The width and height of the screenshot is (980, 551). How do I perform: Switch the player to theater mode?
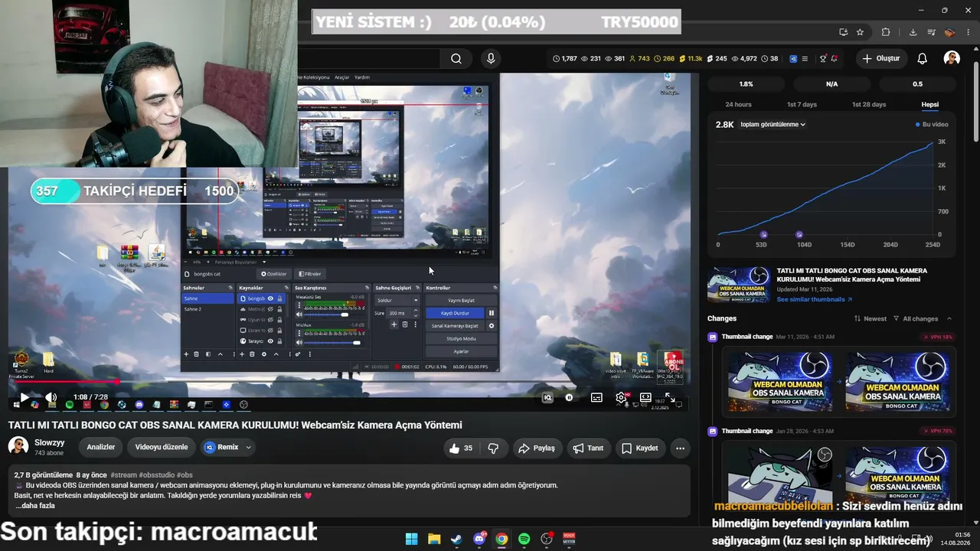[645, 398]
